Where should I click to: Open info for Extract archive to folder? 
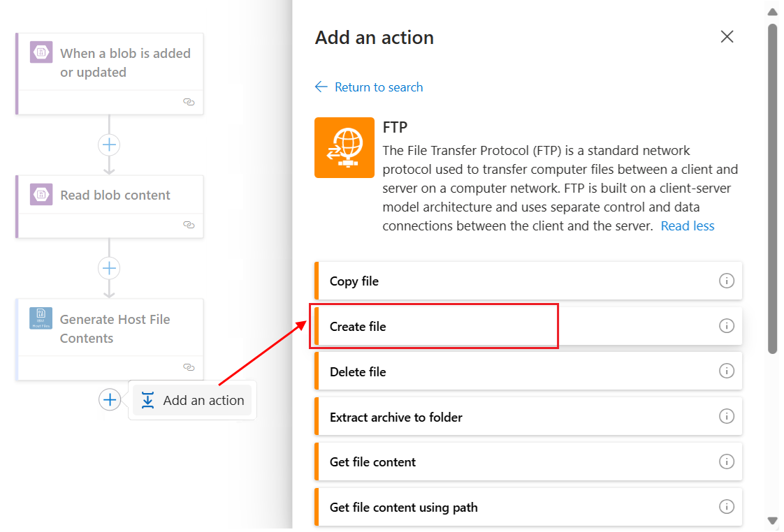[727, 416]
